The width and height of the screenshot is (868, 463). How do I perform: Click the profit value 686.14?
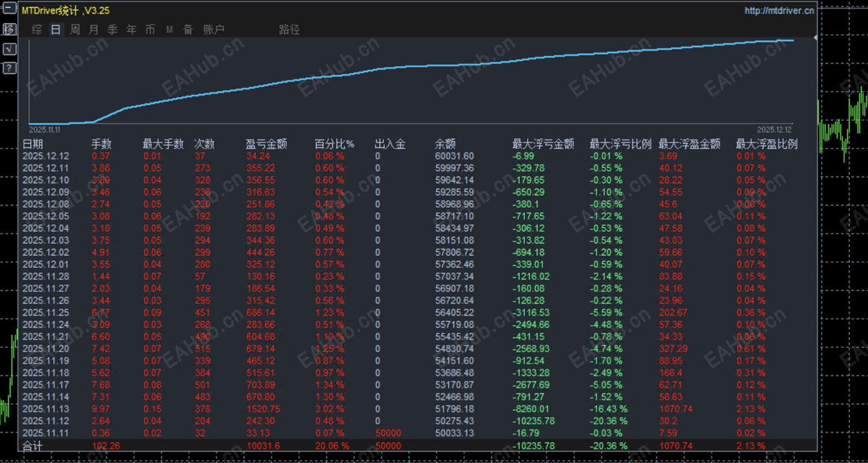260,313
